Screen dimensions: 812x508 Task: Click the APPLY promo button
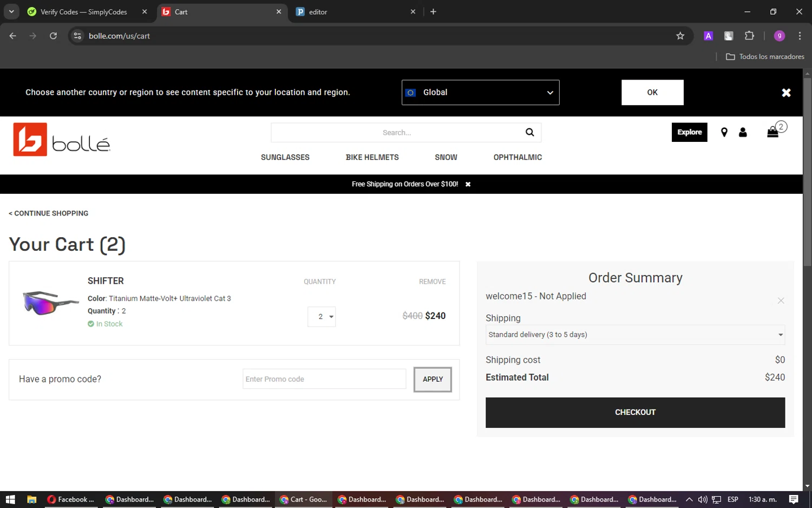click(x=433, y=379)
